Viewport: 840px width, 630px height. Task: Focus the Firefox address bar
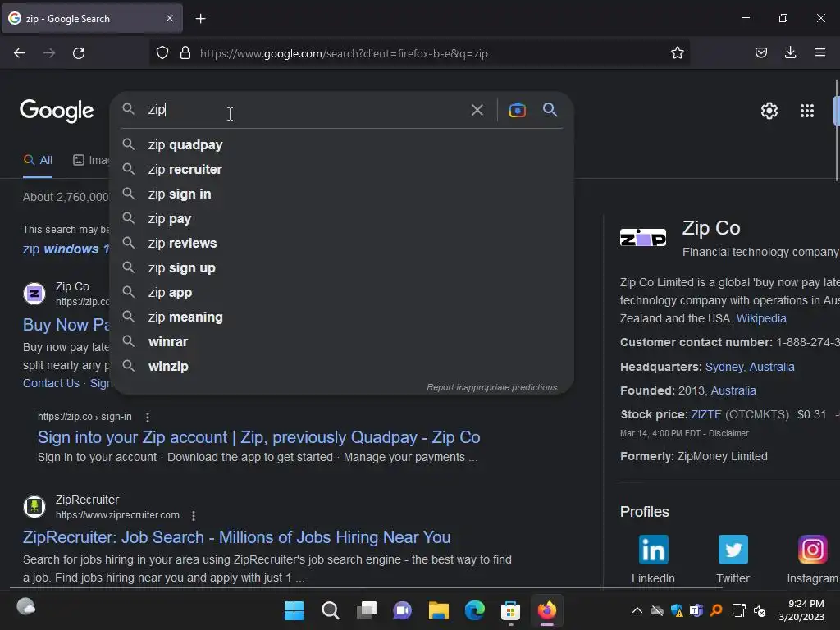coord(418,53)
